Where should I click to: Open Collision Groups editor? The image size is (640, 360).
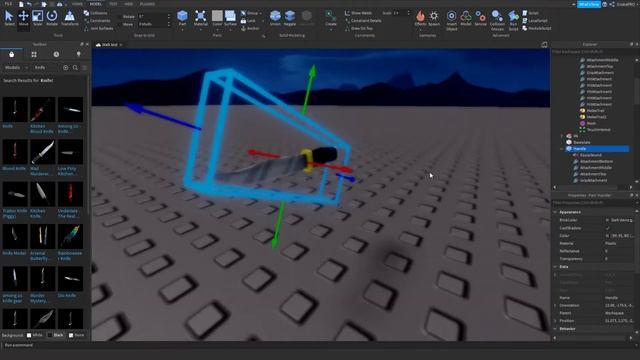(497, 20)
